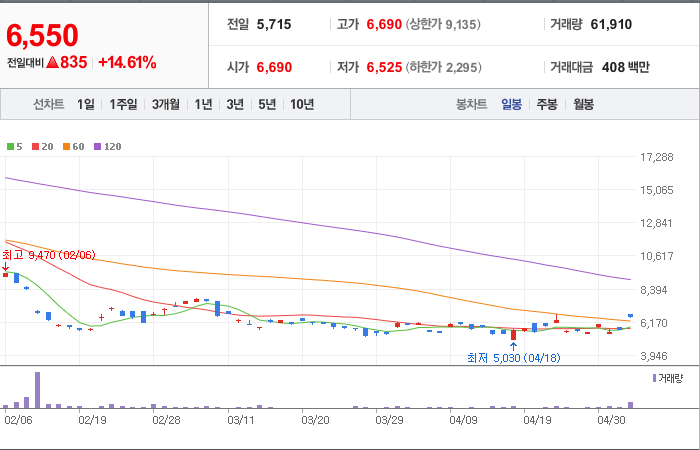Click the green 5-day moving average swatch
This screenshot has width=700, height=450.
click(x=10, y=146)
